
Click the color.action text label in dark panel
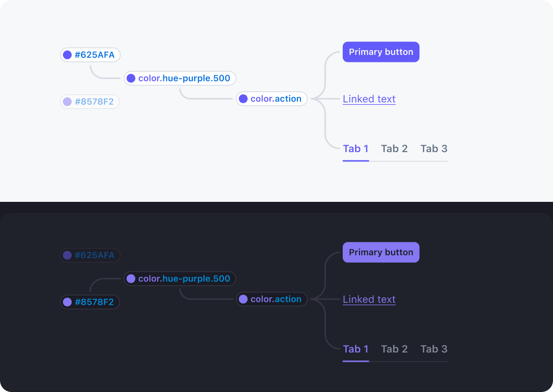[x=276, y=299]
